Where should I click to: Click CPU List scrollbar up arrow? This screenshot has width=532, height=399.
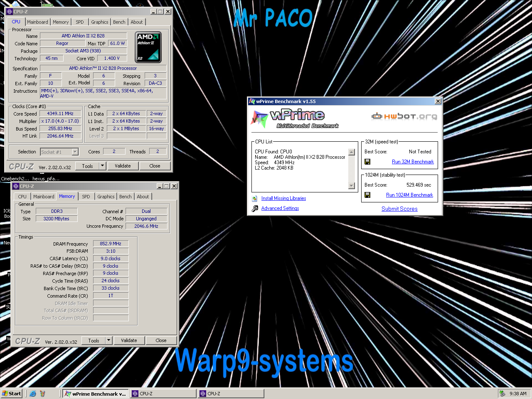pos(352,152)
